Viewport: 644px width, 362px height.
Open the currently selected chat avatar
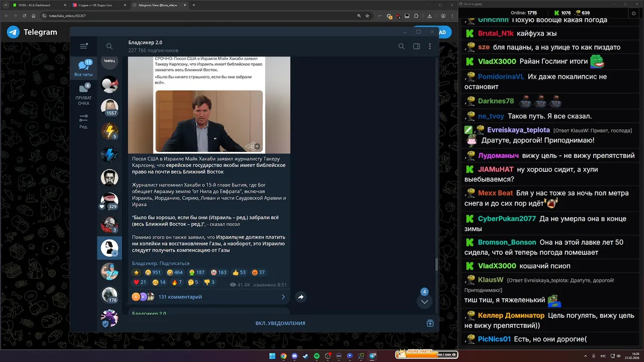pos(110,247)
